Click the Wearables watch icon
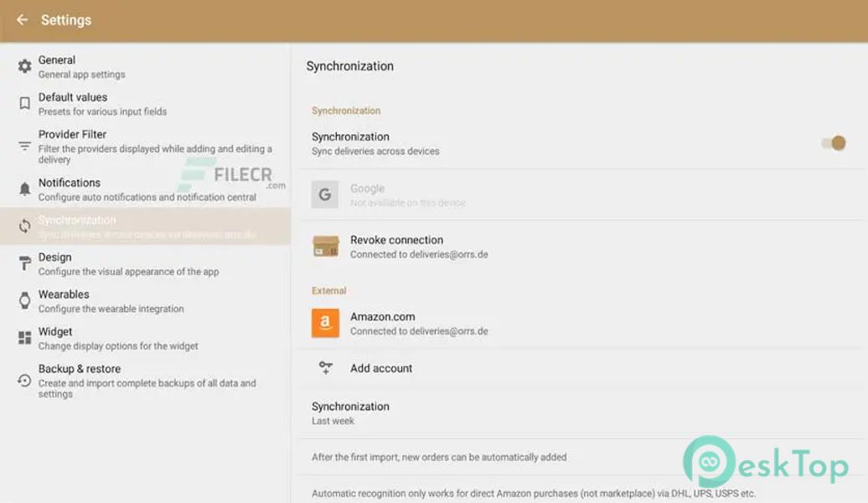 click(x=24, y=301)
